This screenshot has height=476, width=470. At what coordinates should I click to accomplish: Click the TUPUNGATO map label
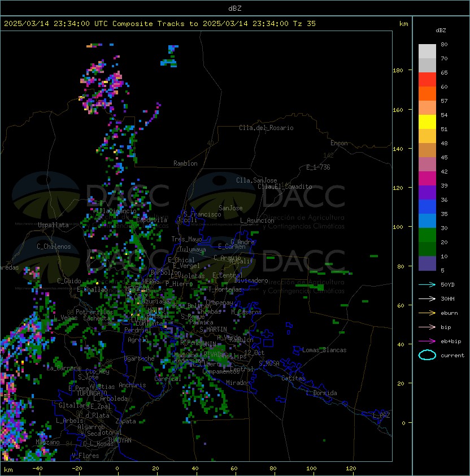point(92,393)
